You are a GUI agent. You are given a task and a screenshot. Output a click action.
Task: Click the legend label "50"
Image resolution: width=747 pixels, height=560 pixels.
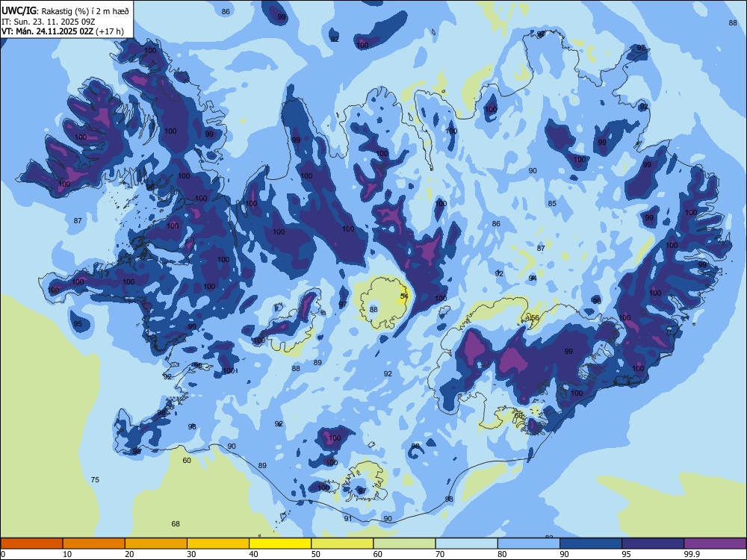point(315,554)
